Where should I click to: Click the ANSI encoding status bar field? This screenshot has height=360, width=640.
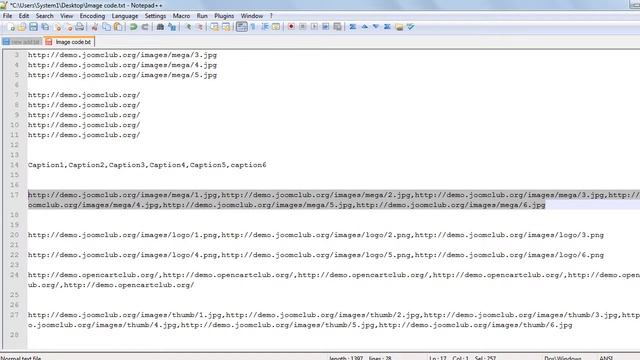[x=606, y=358]
